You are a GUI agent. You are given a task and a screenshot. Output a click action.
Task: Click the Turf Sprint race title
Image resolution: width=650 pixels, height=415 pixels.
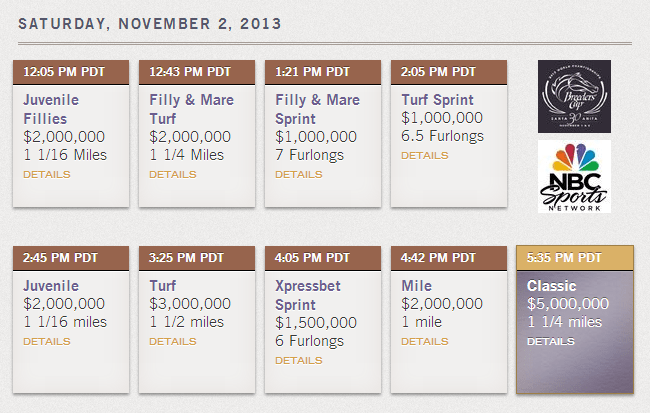pyautogui.click(x=438, y=100)
